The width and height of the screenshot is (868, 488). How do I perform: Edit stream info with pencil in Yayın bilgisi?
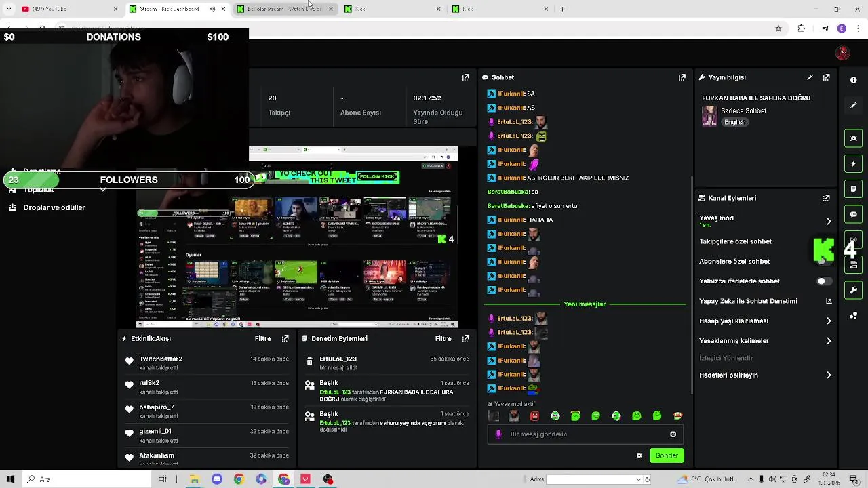810,77
